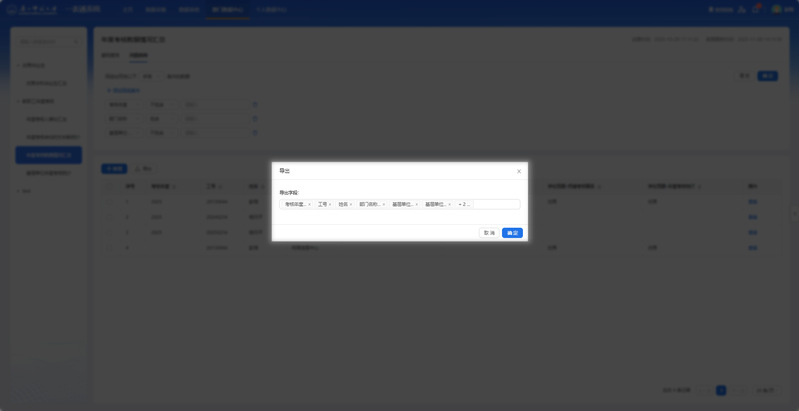The image size is (799, 411).
Task: Remove the 姓名 field tag
Action: [x=351, y=204]
